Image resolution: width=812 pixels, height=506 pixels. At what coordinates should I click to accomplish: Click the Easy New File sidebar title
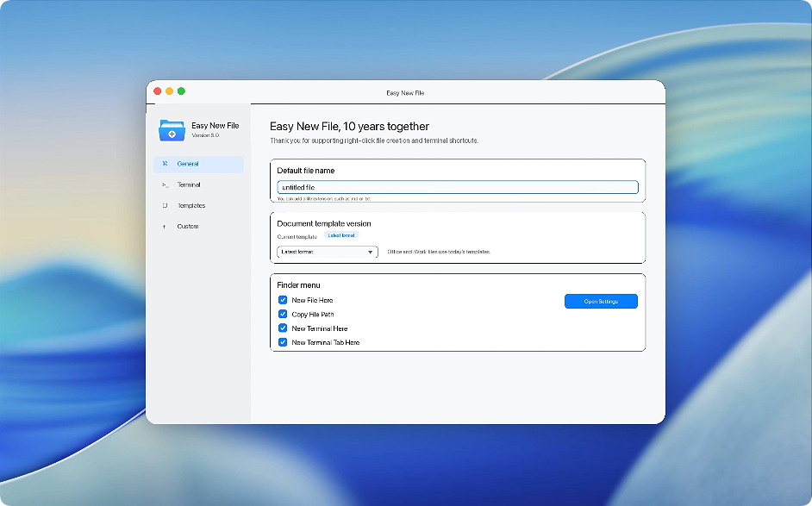tap(215, 125)
